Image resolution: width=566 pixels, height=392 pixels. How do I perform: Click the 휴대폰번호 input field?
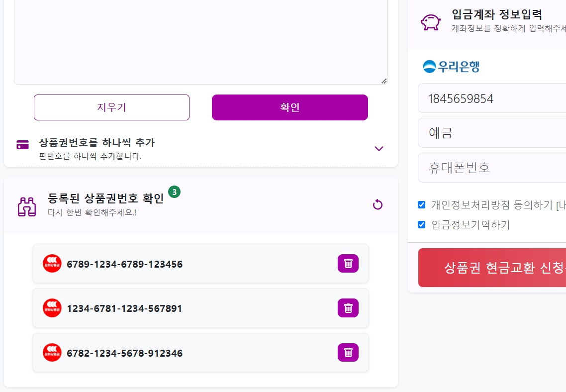pyautogui.click(x=492, y=168)
